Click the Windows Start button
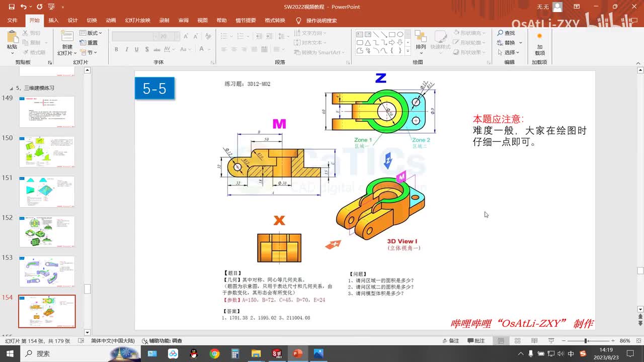This screenshot has width=644, height=362. click(x=10, y=353)
